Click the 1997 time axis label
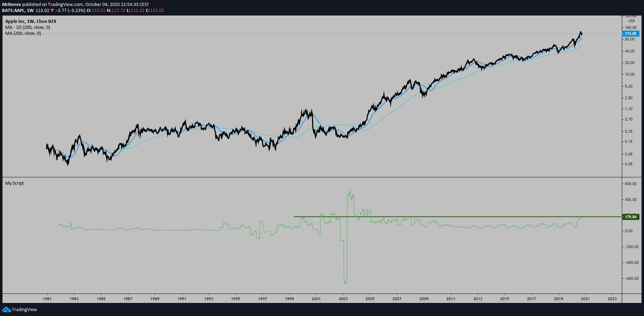 [262, 299]
